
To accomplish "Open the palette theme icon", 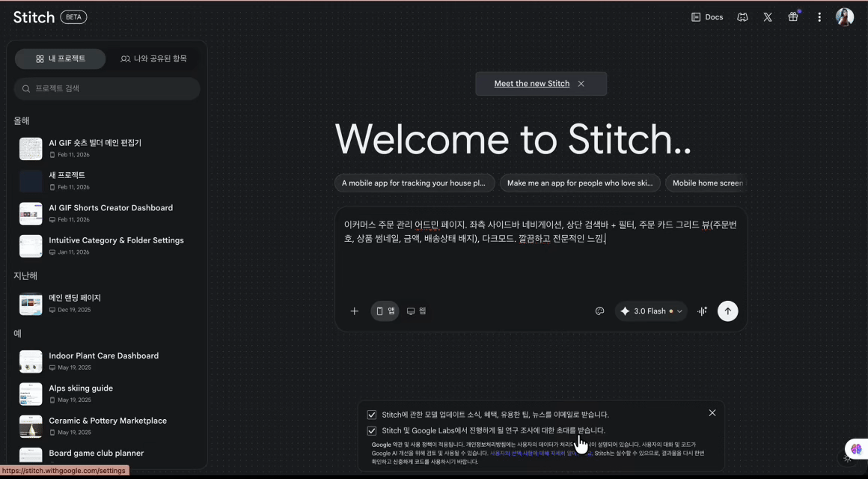I will [x=599, y=311].
